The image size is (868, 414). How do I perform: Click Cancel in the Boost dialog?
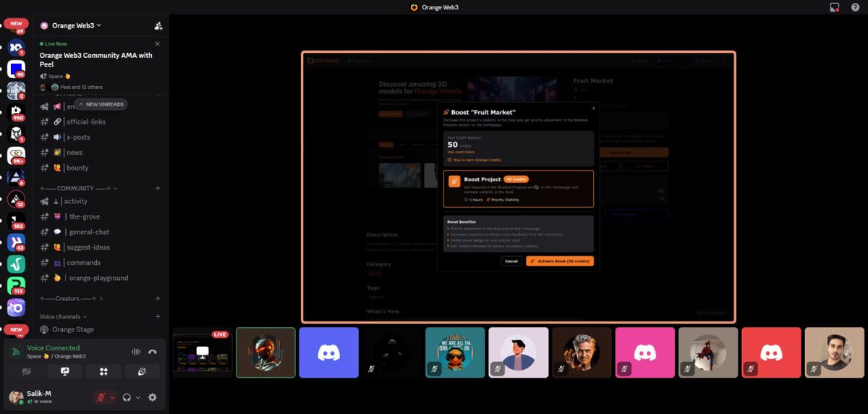click(511, 261)
